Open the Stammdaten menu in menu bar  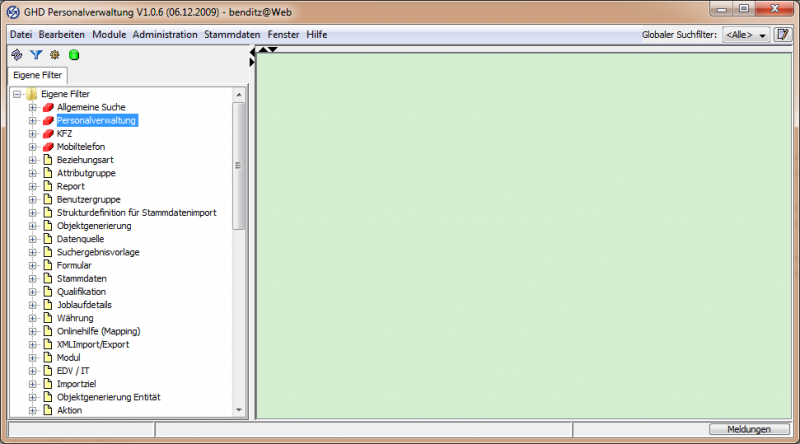pyautogui.click(x=232, y=35)
